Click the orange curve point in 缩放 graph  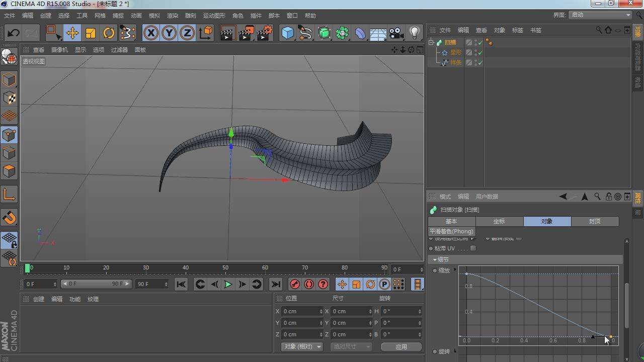611,336
